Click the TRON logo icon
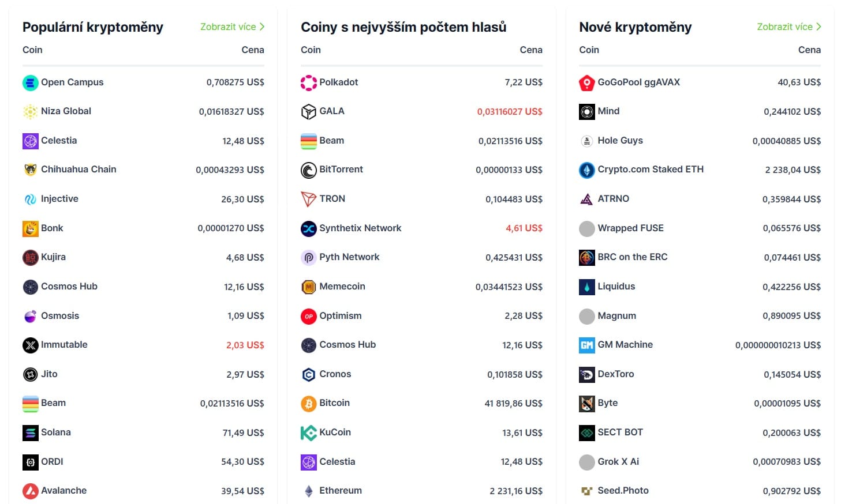 coord(309,199)
